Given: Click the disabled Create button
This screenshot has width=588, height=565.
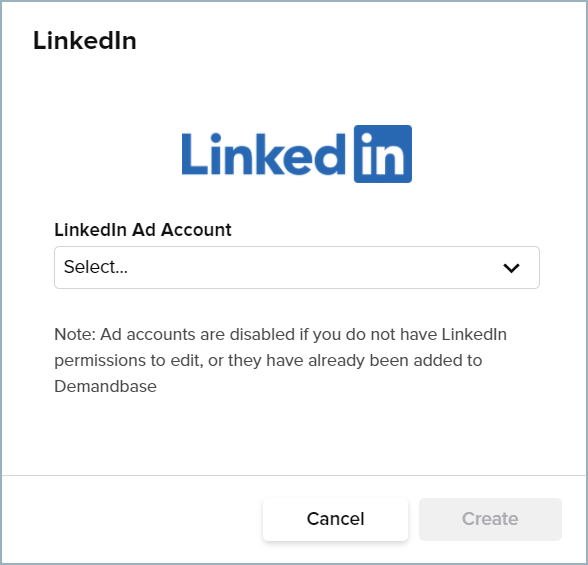Looking at the screenshot, I should [x=490, y=519].
